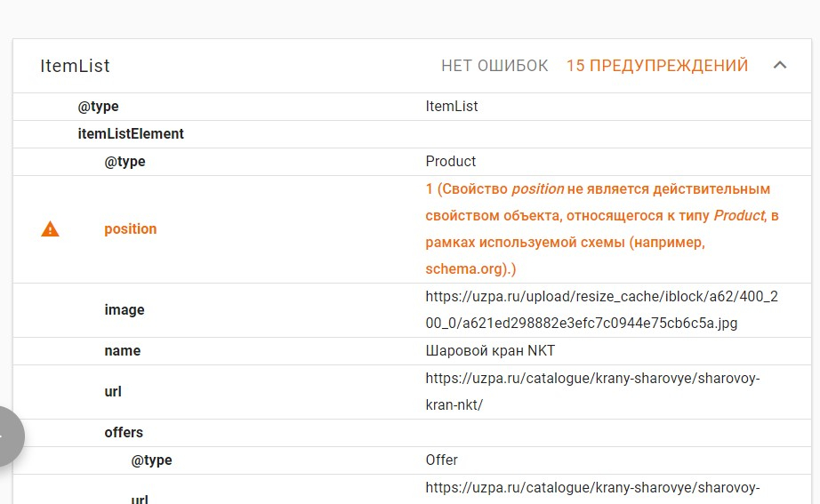Select the image property label

tap(125, 310)
